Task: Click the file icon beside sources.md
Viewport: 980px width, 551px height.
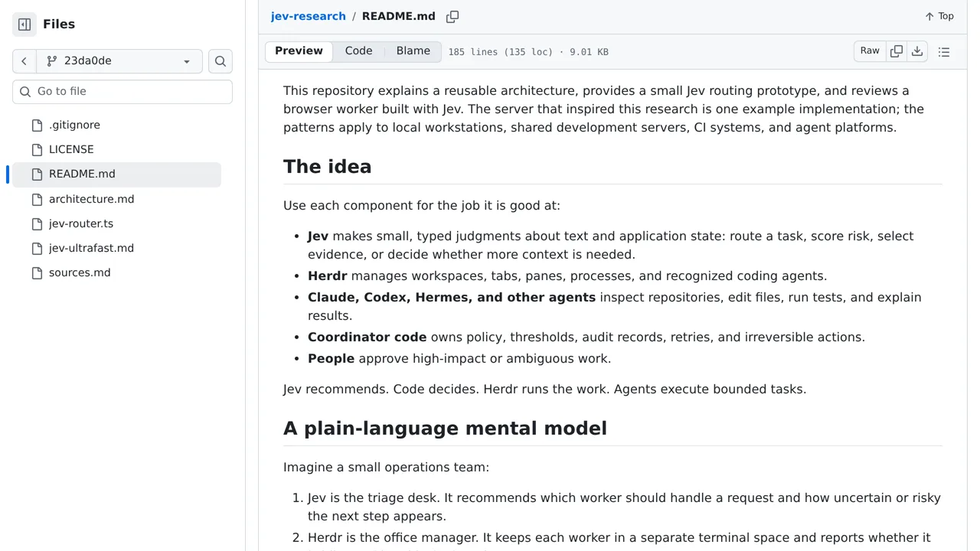Action: click(x=37, y=272)
